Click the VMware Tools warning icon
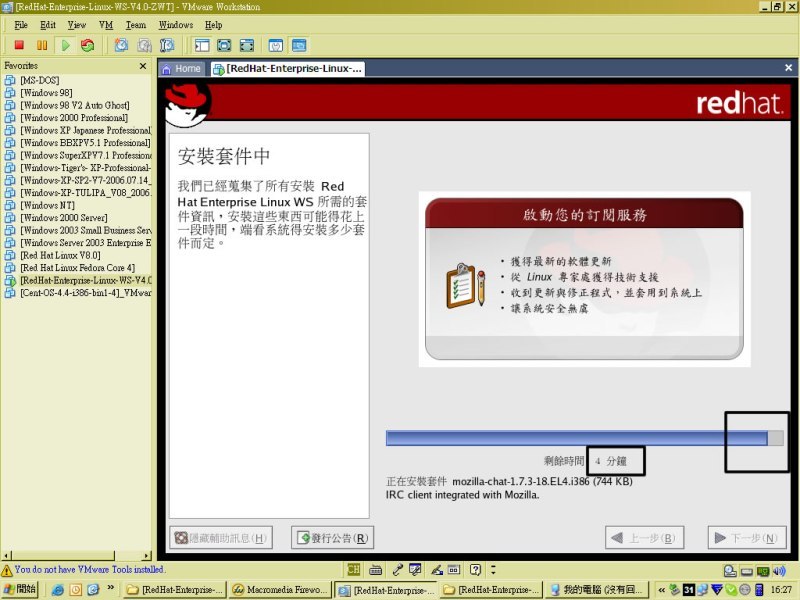The height and width of the screenshot is (600, 800). pyautogui.click(x=7, y=570)
